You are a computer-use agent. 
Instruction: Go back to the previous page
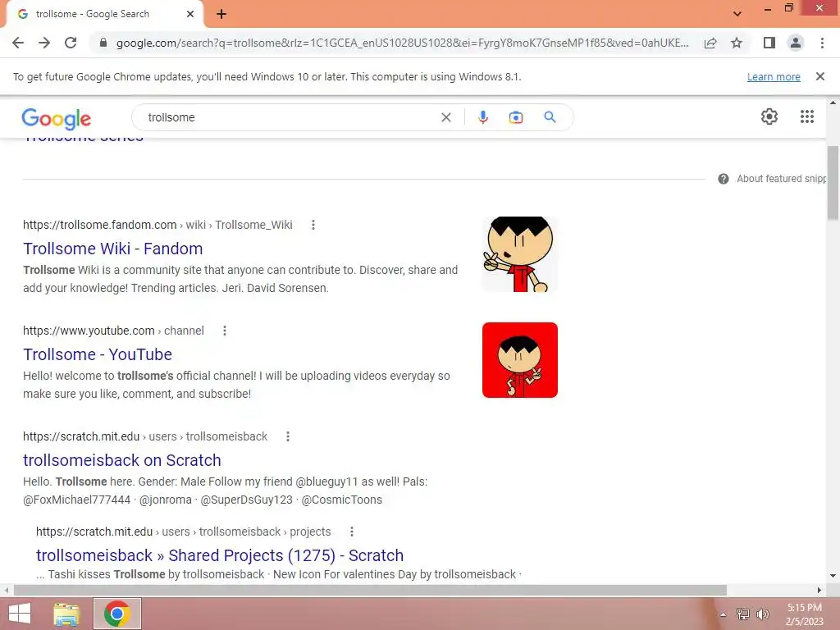tap(18, 43)
